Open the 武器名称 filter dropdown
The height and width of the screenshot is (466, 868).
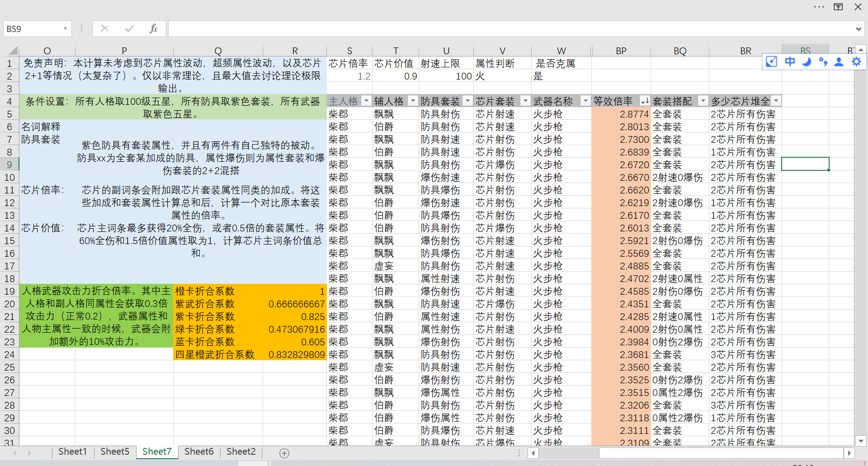click(x=585, y=101)
